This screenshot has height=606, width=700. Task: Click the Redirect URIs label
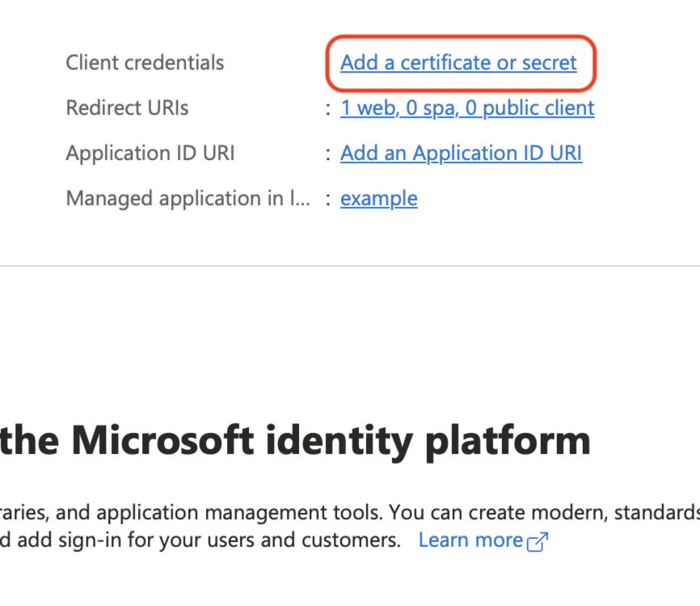(127, 108)
